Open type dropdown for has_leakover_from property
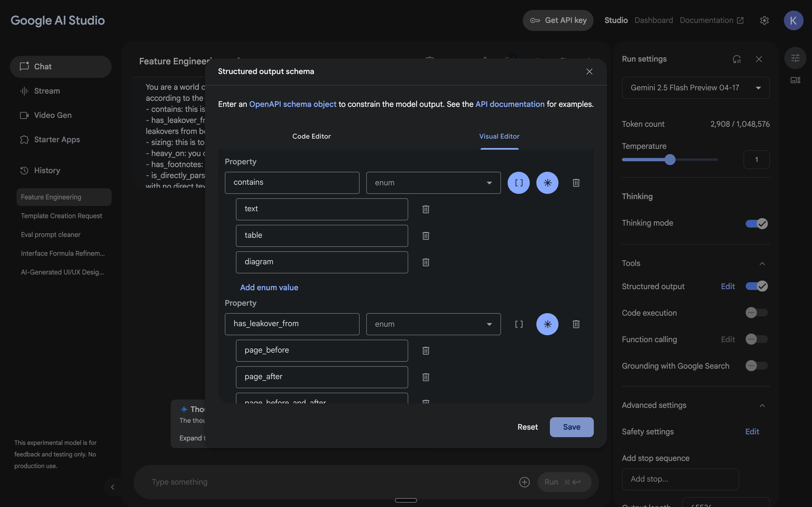The image size is (812, 507). point(433,324)
